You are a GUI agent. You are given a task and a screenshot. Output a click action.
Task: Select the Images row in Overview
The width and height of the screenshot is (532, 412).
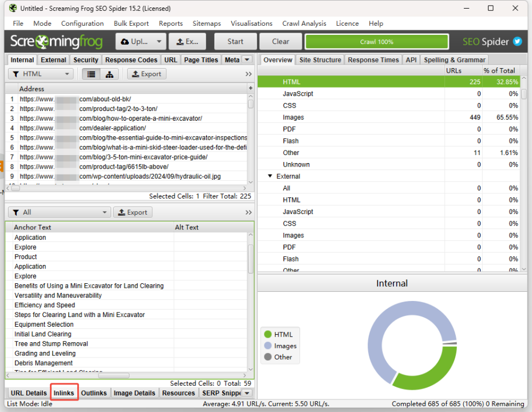pyautogui.click(x=389, y=117)
